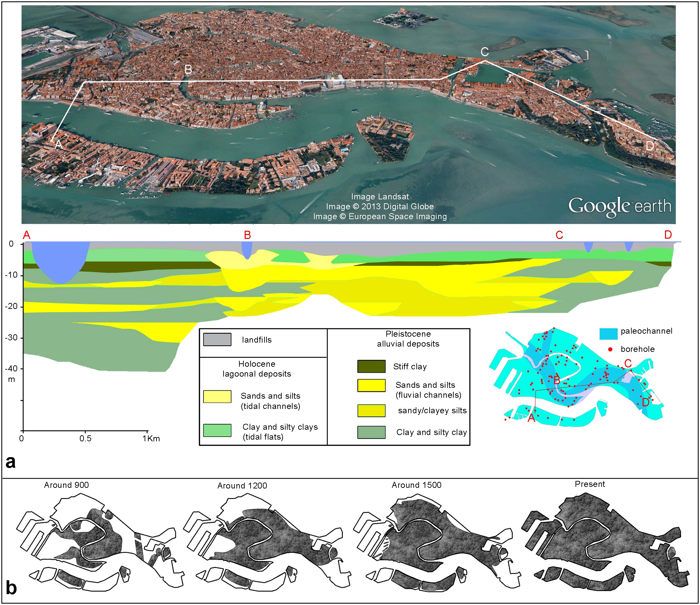Click the 'Around 1500' label
700x605 pixels.
(x=417, y=485)
